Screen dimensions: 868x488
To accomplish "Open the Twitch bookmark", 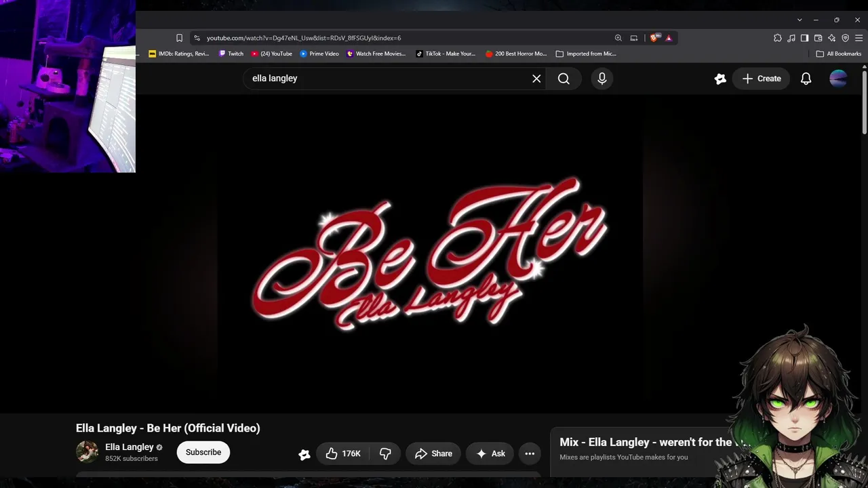I will pyautogui.click(x=231, y=54).
